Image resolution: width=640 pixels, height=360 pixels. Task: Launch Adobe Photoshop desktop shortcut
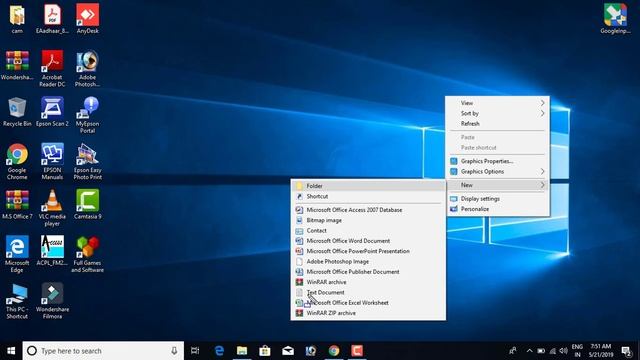(87, 68)
